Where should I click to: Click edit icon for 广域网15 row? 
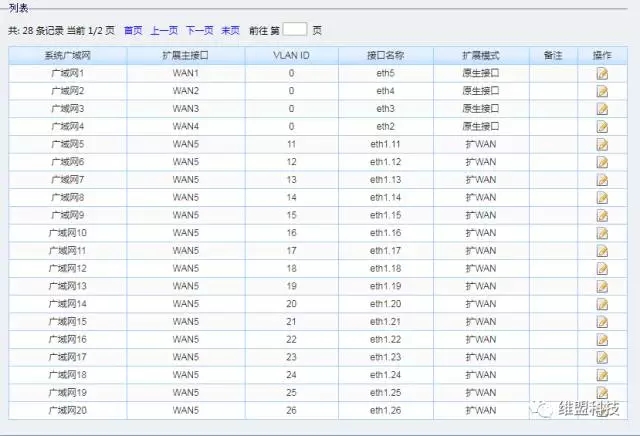[x=602, y=322]
